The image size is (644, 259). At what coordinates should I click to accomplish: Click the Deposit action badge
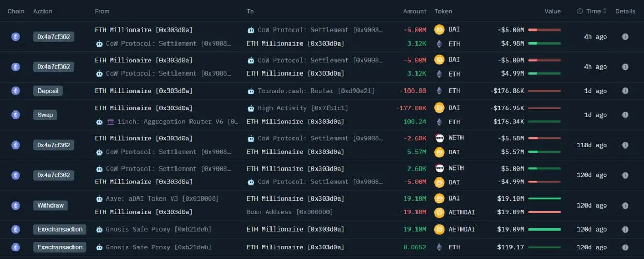48,91
